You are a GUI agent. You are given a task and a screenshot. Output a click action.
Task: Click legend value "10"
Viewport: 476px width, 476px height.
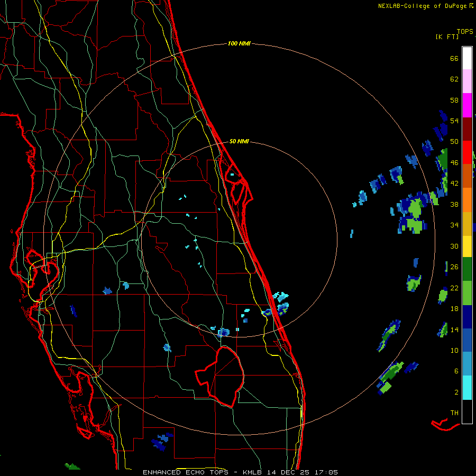click(x=454, y=350)
